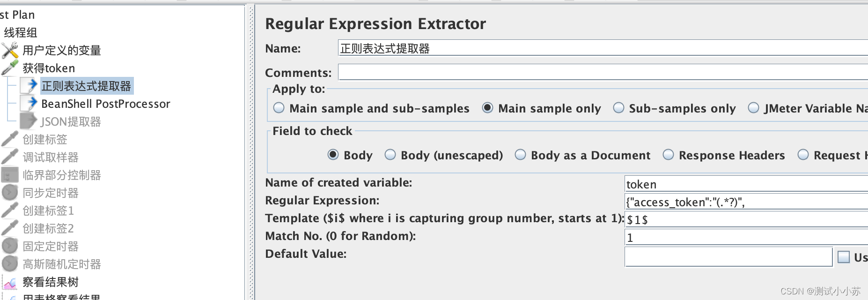
Task: Check the Use empty default value checkbox
Action: [x=843, y=257]
